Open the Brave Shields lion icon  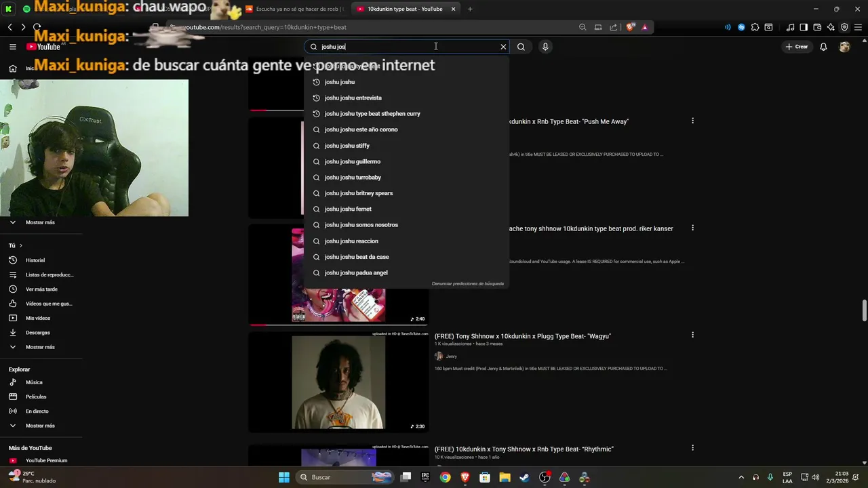(x=631, y=27)
